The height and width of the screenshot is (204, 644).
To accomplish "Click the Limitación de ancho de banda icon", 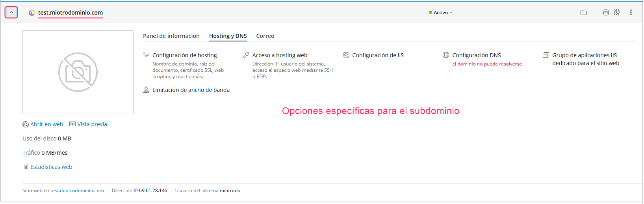I will coord(146,90).
